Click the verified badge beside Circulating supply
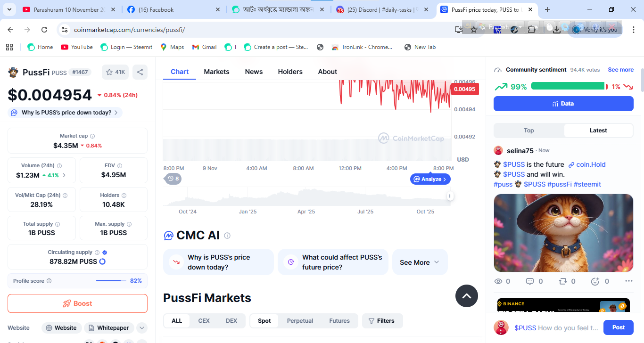The width and height of the screenshot is (644, 343). [x=105, y=253]
